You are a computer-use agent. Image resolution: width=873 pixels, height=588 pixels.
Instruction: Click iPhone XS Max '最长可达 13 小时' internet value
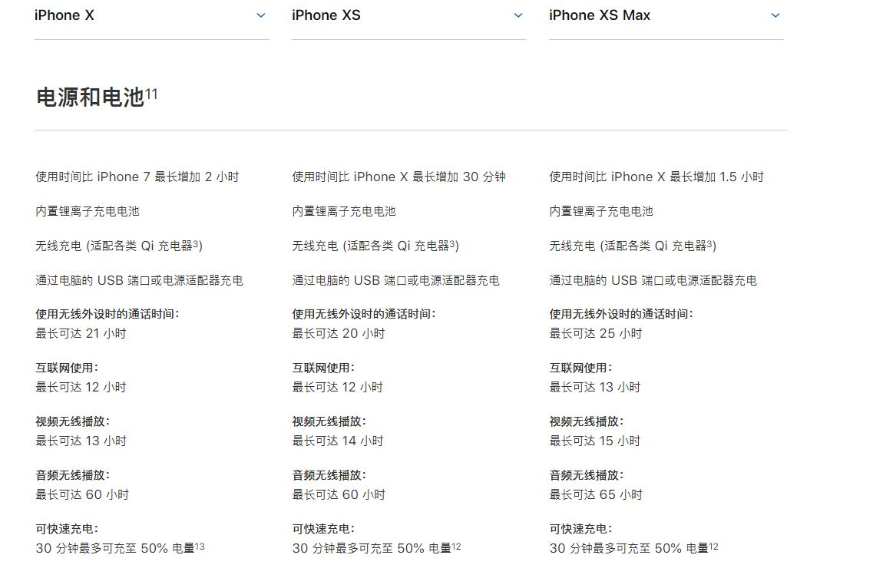pos(595,387)
